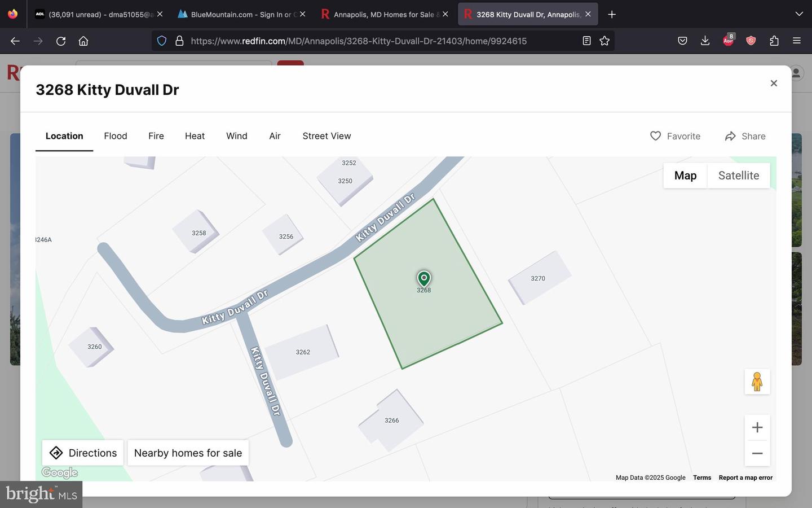Switch map to Satellite view
The width and height of the screenshot is (812, 508).
point(738,176)
